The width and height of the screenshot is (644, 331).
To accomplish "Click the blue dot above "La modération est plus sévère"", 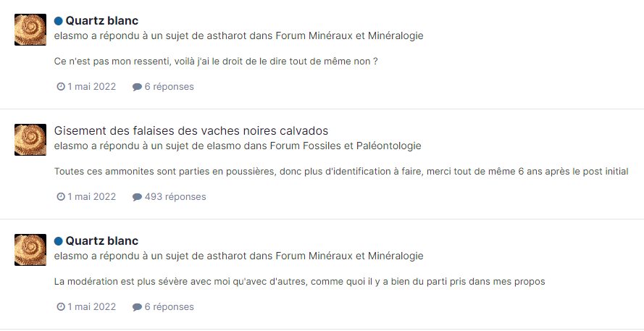I will point(59,241).
